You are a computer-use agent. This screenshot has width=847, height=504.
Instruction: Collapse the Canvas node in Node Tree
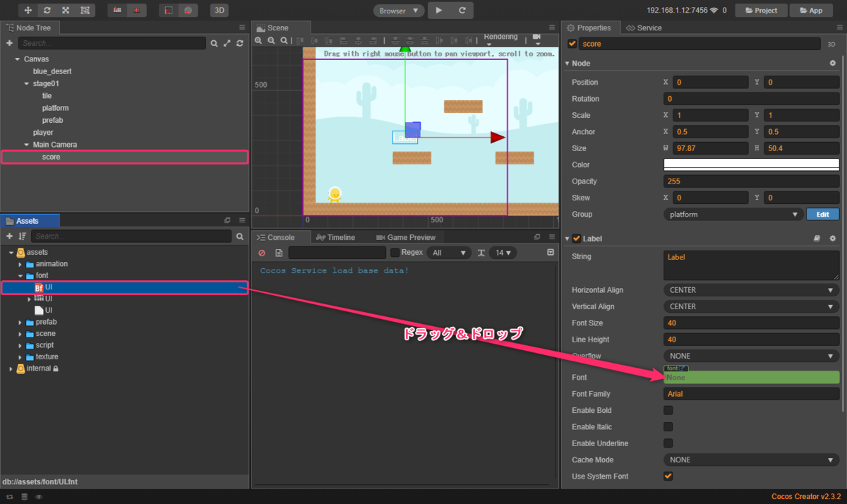[17, 59]
